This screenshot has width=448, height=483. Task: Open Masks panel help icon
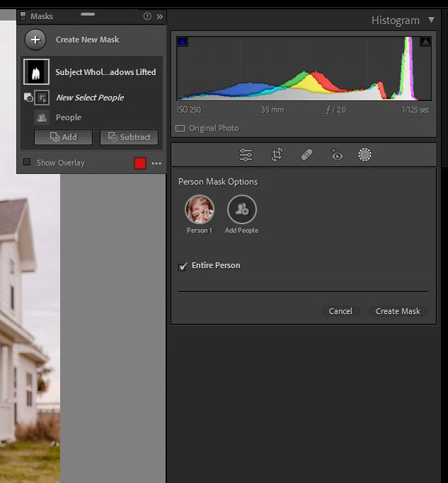(x=147, y=16)
